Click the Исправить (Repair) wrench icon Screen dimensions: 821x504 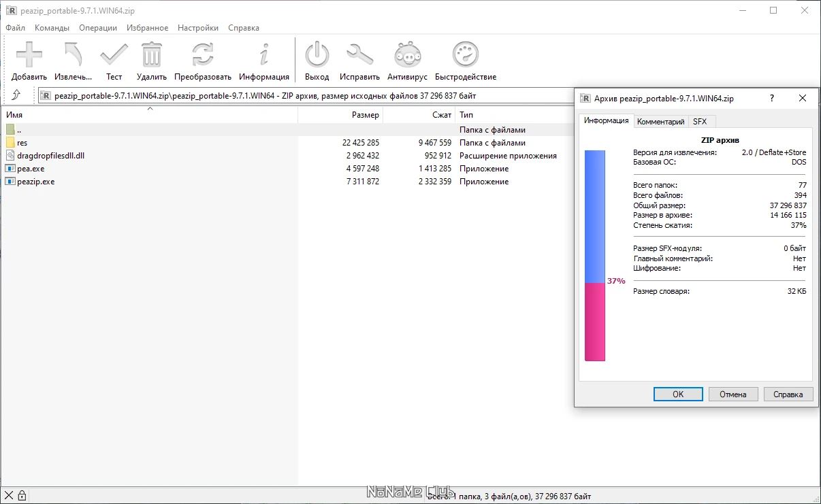(x=359, y=55)
